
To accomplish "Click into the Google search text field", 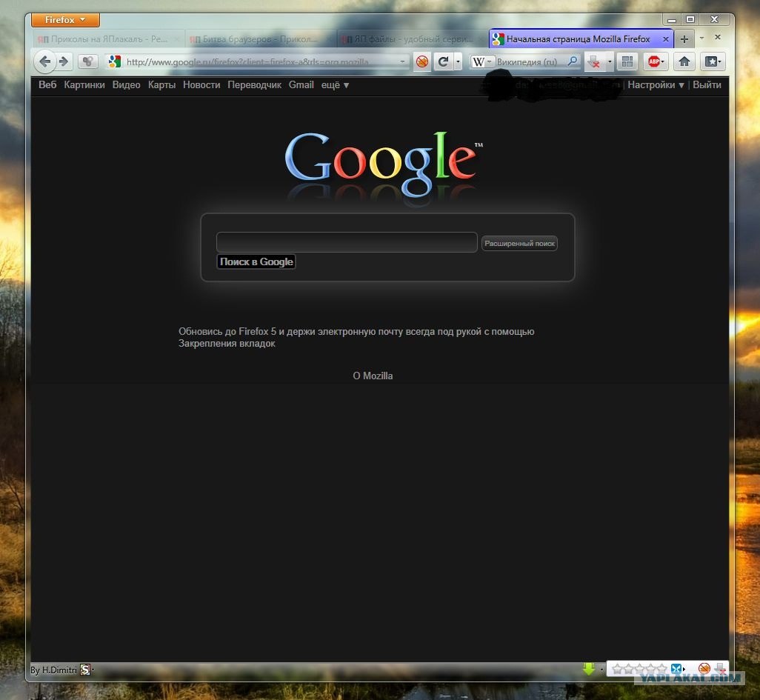I will [x=347, y=242].
